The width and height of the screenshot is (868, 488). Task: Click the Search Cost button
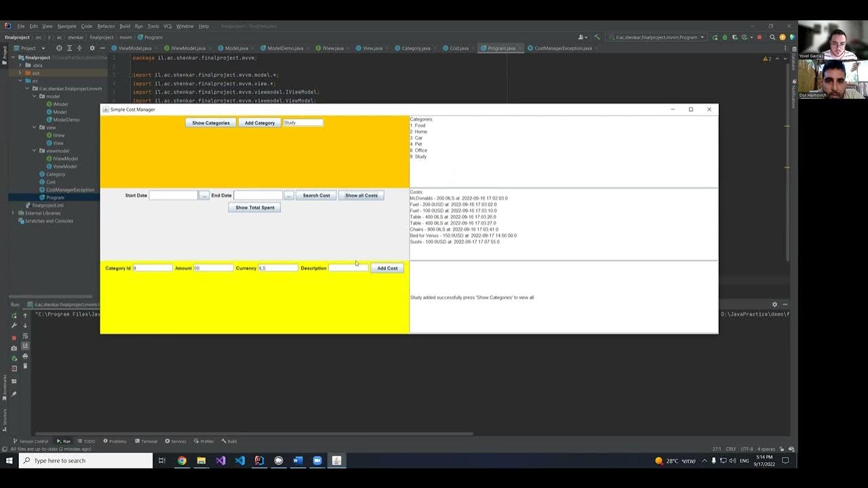316,195
